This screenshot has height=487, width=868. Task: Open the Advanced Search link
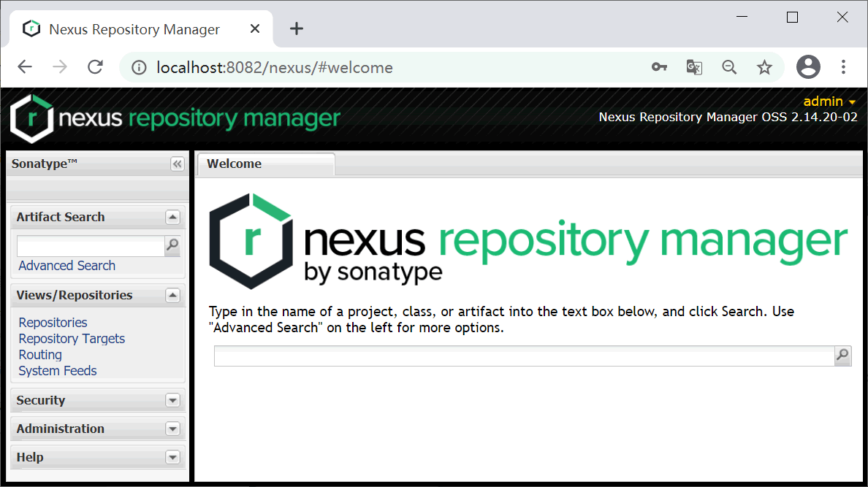[x=66, y=266]
